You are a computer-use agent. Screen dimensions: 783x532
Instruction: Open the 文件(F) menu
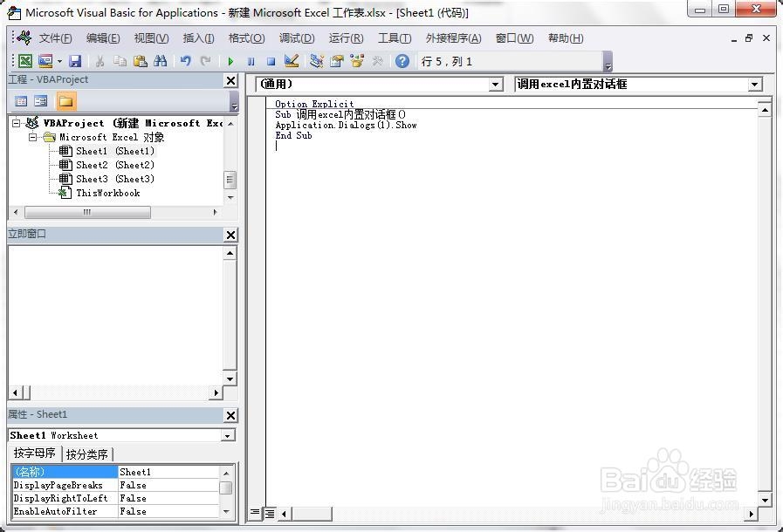[x=55, y=38]
